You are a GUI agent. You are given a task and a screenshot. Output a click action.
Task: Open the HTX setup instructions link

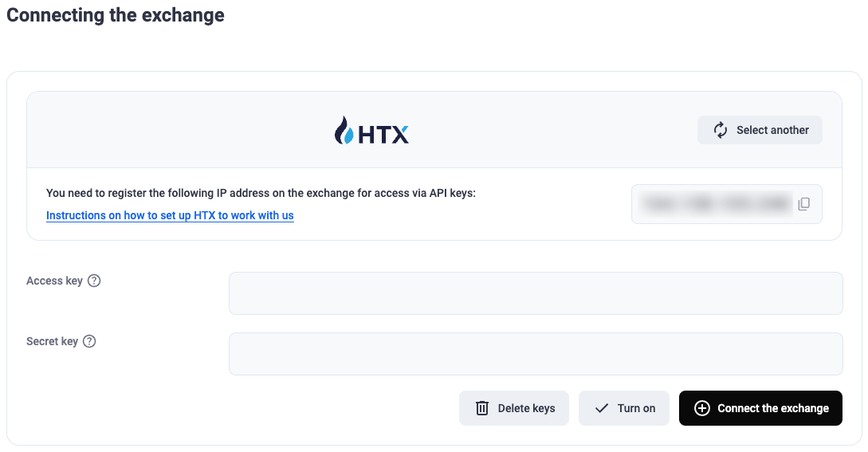(170, 215)
